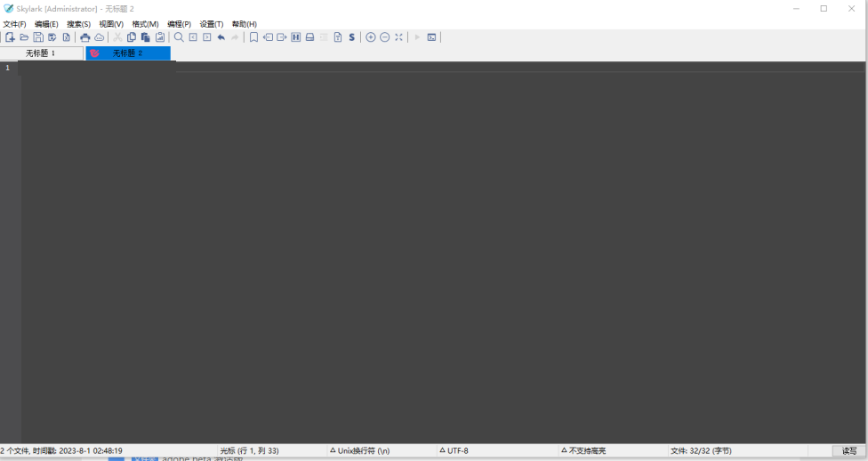Viewport: 868px width, 461px height.
Task: Switch to the 无标题 1 tab
Action: (x=42, y=53)
